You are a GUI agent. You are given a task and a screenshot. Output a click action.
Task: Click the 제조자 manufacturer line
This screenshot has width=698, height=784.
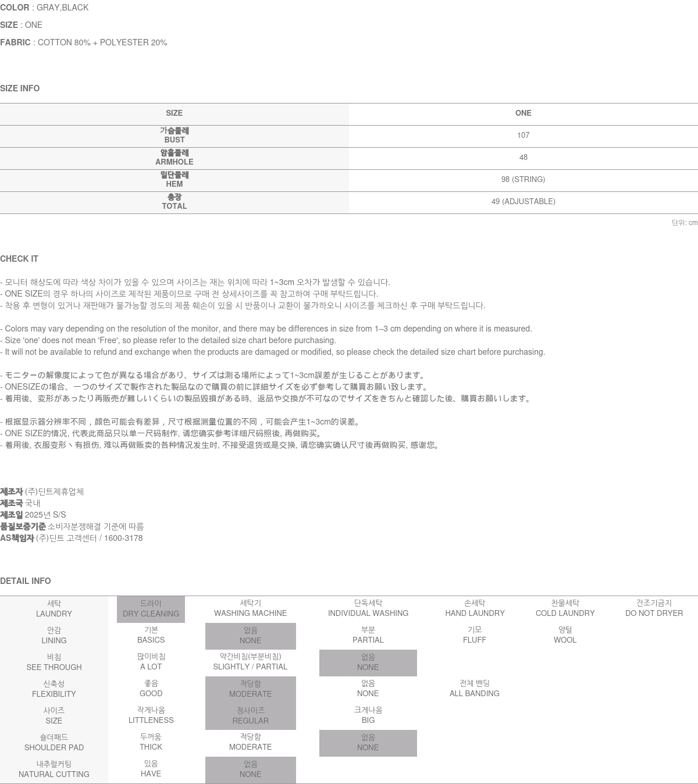pos(42,491)
